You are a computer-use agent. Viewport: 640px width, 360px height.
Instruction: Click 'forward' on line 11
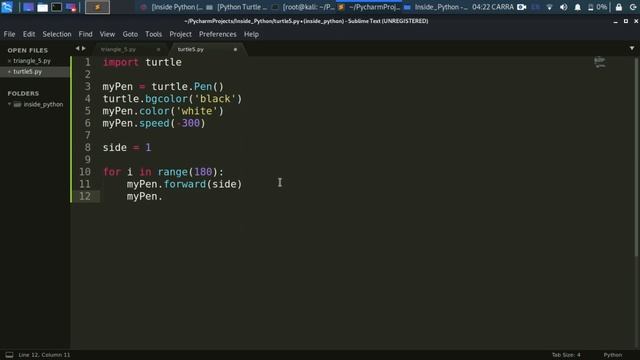[185, 184]
